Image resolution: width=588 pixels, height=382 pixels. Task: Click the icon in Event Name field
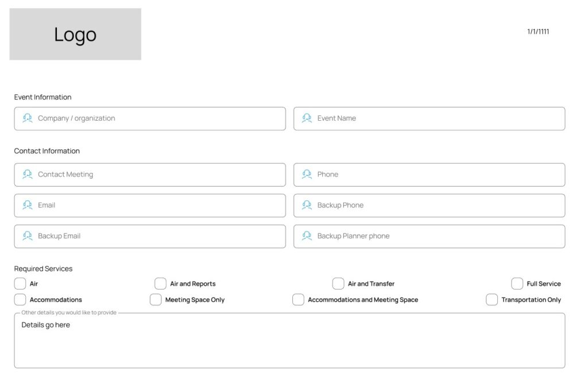tap(307, 118)
